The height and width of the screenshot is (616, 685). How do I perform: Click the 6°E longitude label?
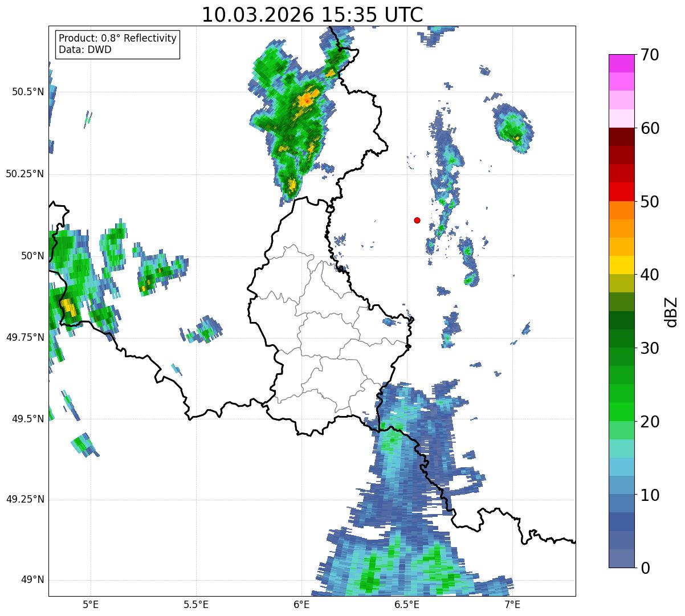pyautogui.click(x=301, y=605)
